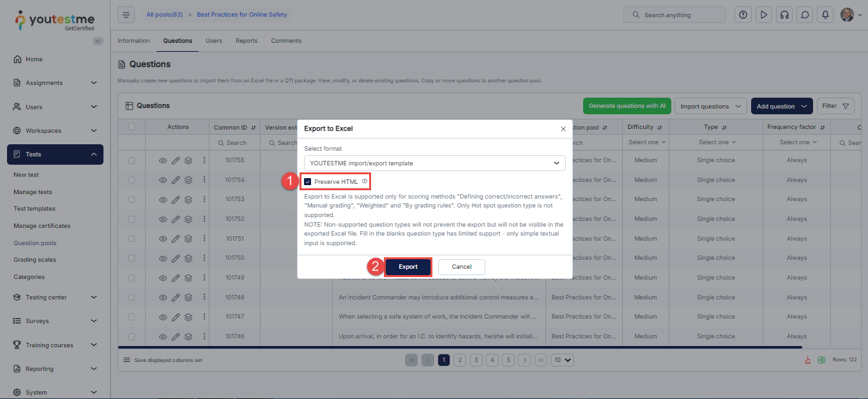Click the Cancel button in the dialog

pyautogui.click(x=461, y=267)
